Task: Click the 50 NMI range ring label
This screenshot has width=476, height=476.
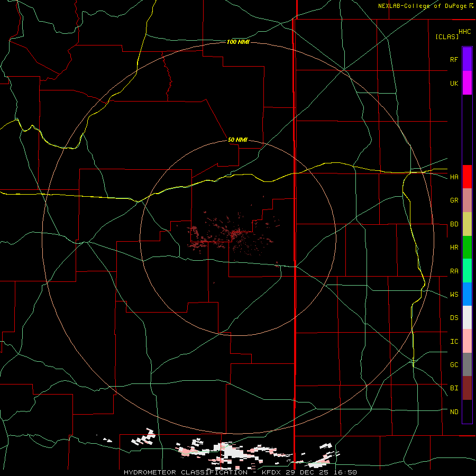Action: [x=237, y=140]
